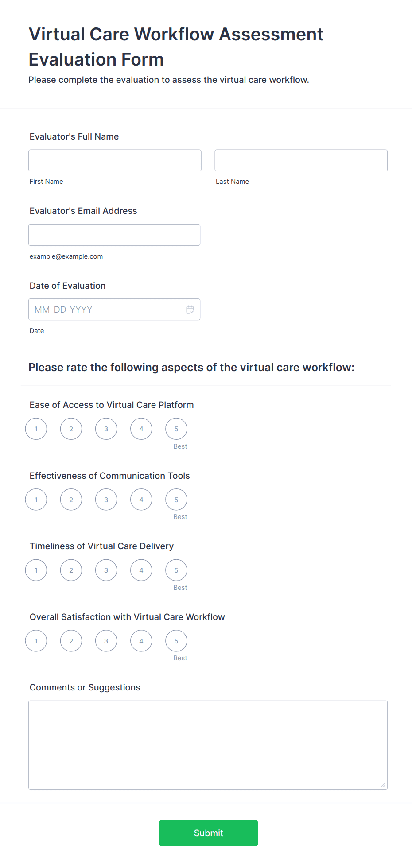Select rating 4 for Effectiveness of Communication Tools
Image resolution: width=412 pixels, height=868 pixels.
[x=141, y=499]
